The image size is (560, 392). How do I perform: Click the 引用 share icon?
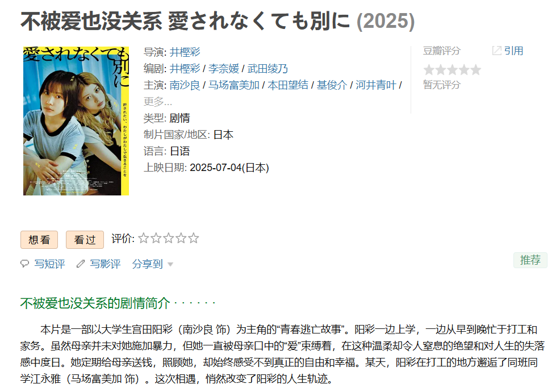tap(496, 51)
